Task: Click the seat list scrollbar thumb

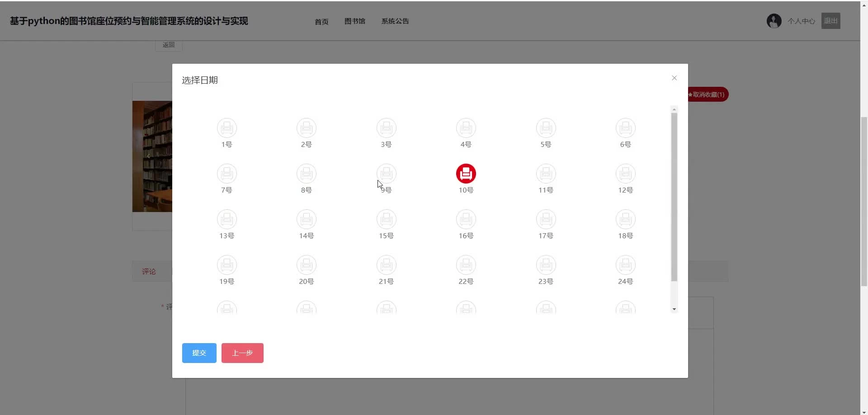Action: (x=674, y=197)
